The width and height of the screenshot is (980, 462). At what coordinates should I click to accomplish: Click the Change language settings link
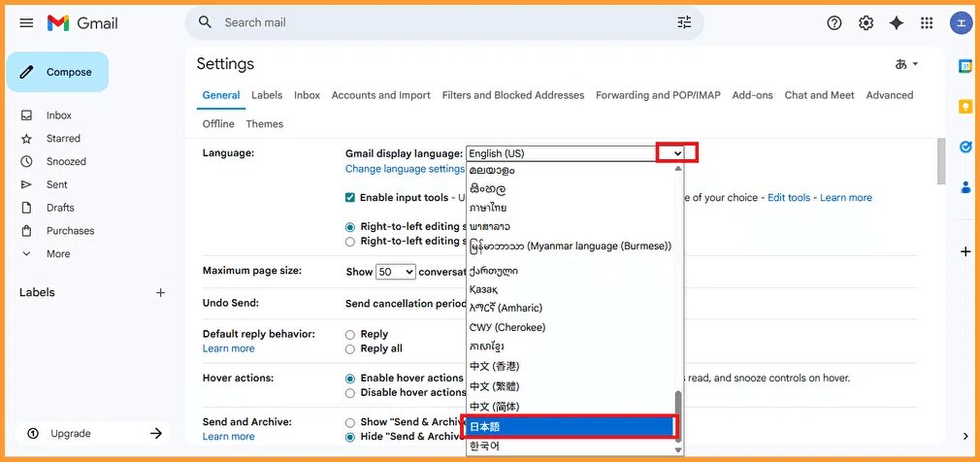(405, 169)
